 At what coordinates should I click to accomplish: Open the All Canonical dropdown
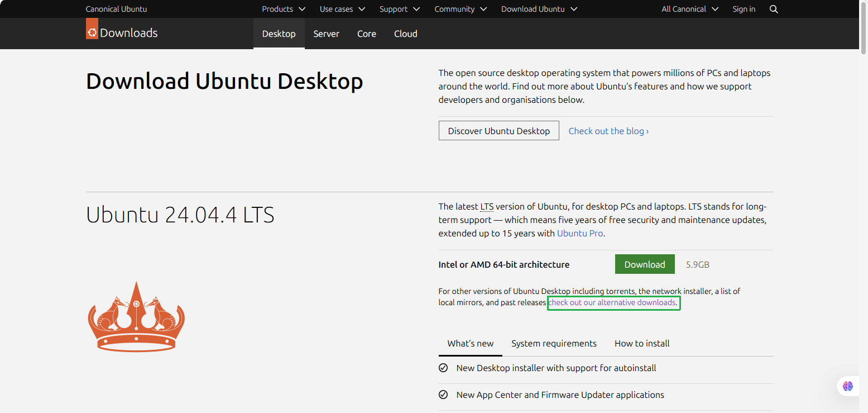click(x=689, y=9)
